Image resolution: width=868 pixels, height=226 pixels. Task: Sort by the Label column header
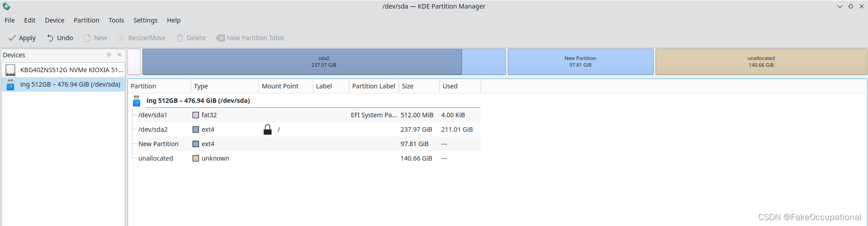pyautogui.click(x=331, y=86)
